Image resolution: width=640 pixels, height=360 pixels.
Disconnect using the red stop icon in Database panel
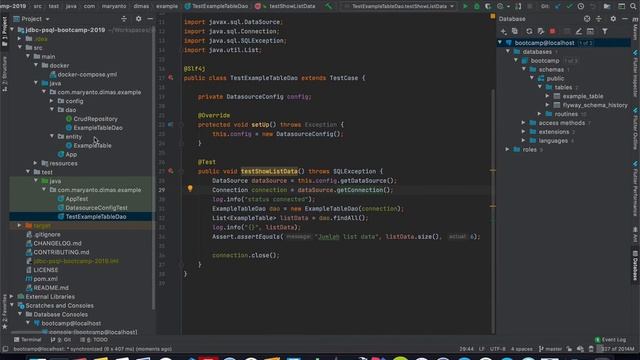[552, 31]
